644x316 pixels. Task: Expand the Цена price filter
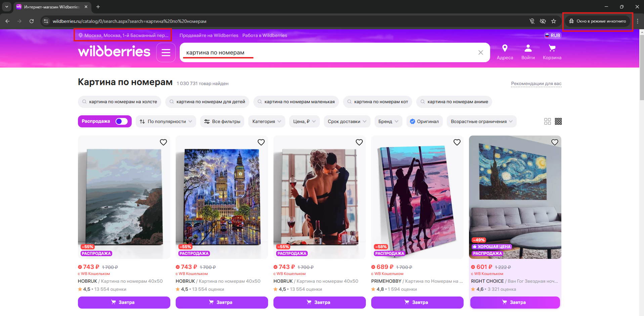tap(304, 121)
